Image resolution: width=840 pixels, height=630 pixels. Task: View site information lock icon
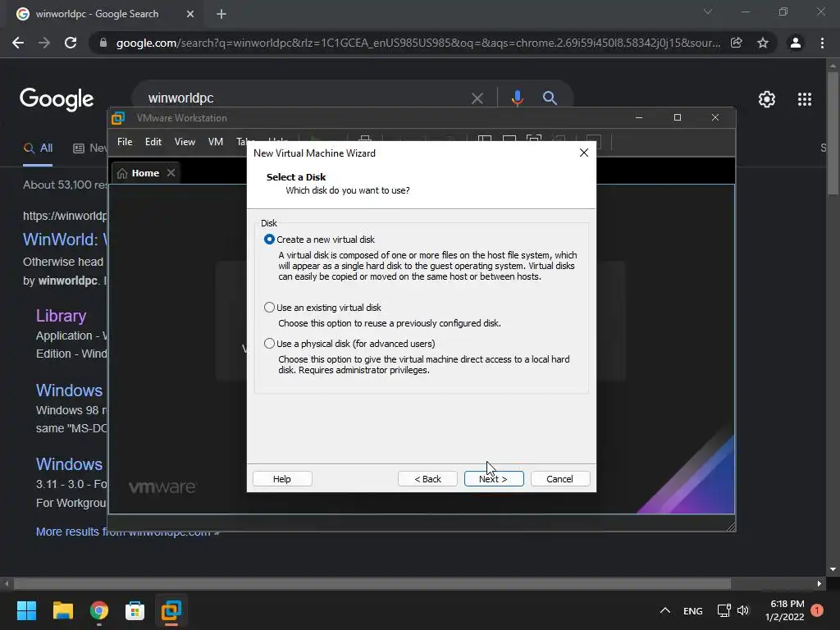pos(103,43)
